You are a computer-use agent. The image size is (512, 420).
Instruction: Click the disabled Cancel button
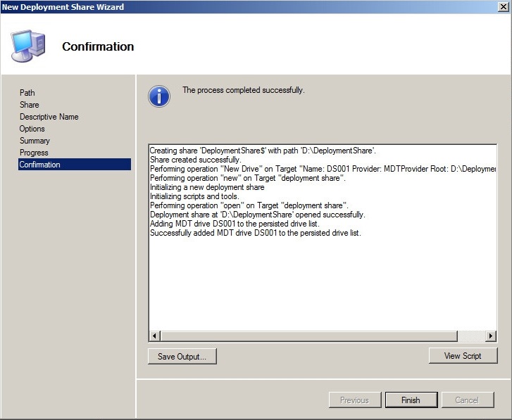[x=467, y=400]
